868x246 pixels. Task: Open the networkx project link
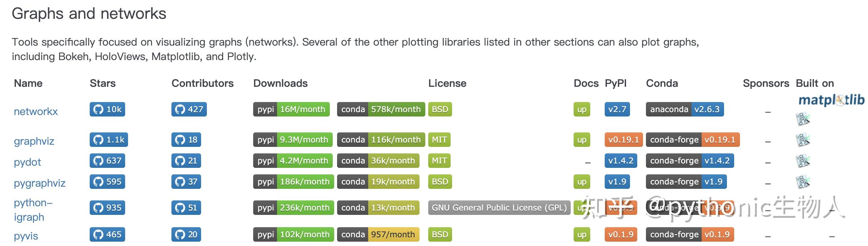36,111
